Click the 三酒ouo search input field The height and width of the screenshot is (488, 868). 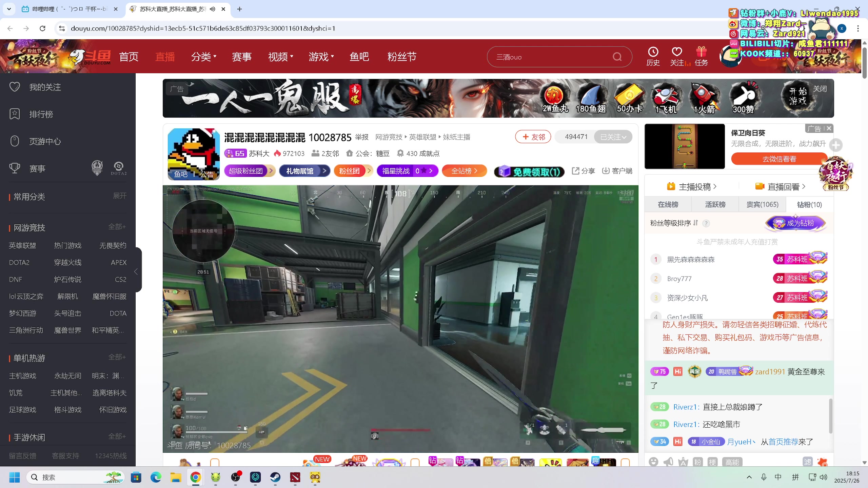[x=553, y=57]
